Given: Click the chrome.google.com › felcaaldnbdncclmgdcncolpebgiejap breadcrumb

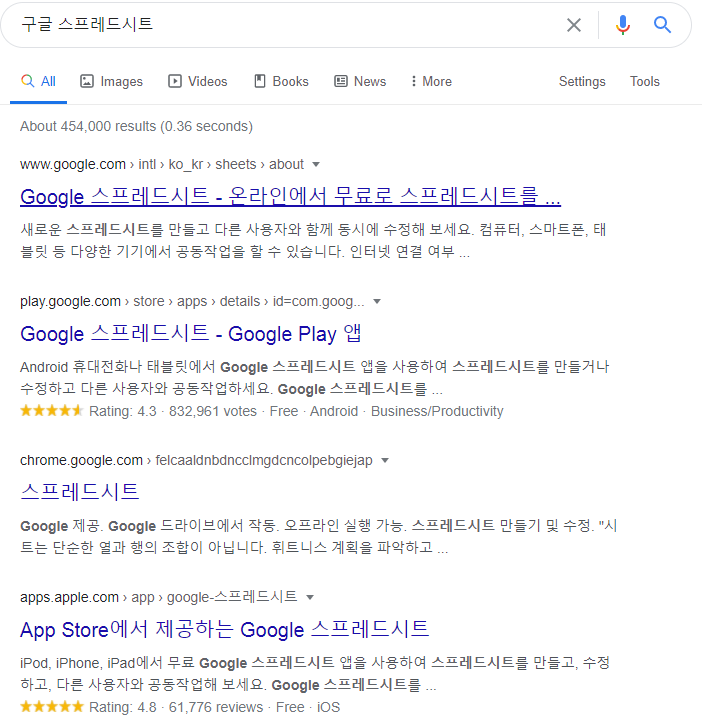Looking at the screenshot, I should click(196, 460).
